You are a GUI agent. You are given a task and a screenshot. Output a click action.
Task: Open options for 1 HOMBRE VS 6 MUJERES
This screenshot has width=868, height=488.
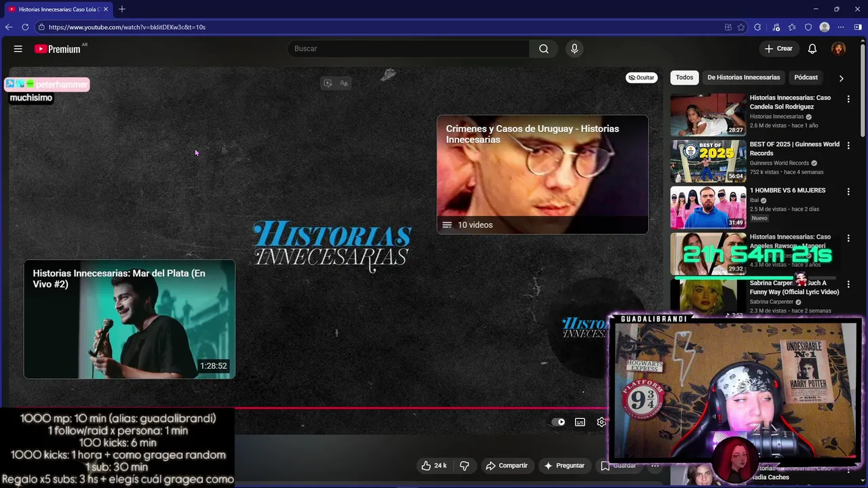pos(848,192)
